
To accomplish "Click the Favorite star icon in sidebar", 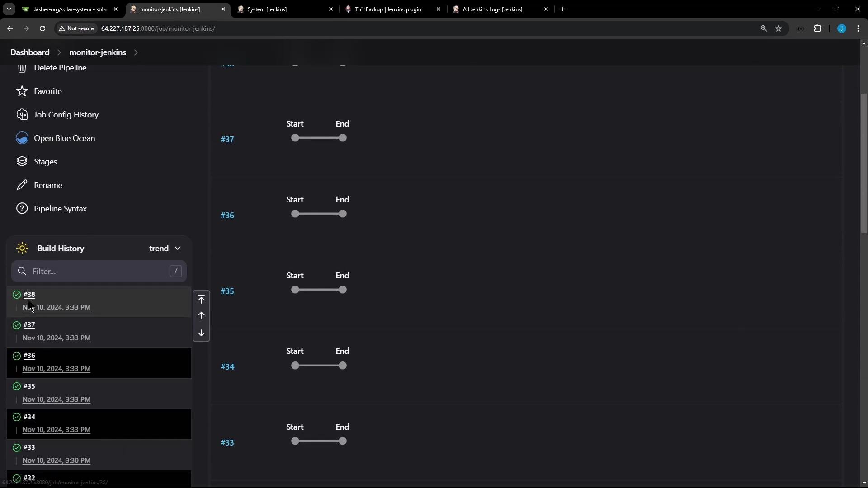I will [22, 91].
